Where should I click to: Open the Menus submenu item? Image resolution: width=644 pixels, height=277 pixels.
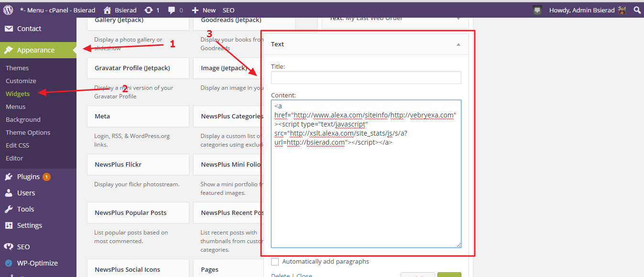(x=16, y=107)
